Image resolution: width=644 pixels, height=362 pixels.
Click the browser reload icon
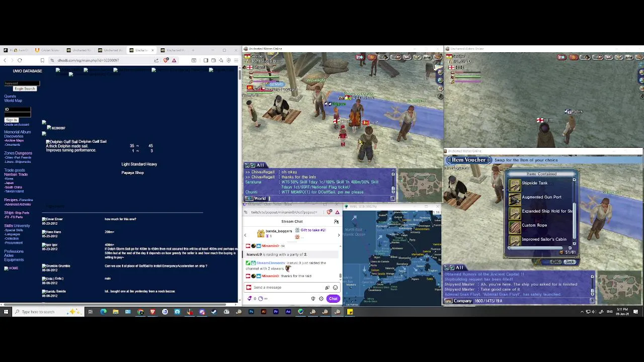point(20,60)
